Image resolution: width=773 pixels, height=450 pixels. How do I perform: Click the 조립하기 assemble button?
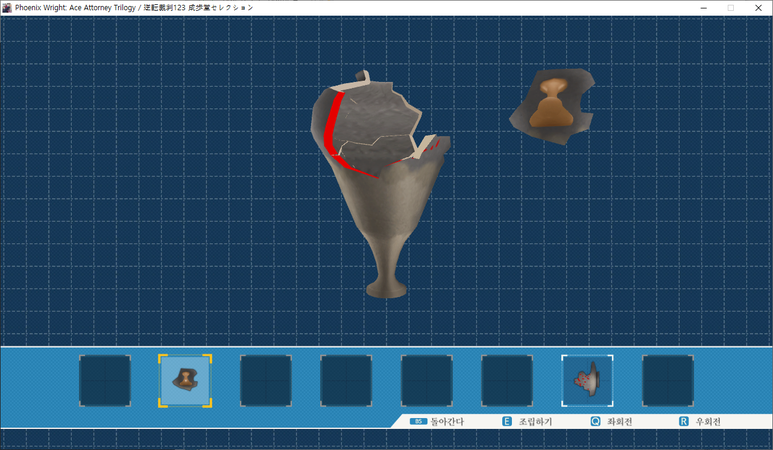coord(527,421)
